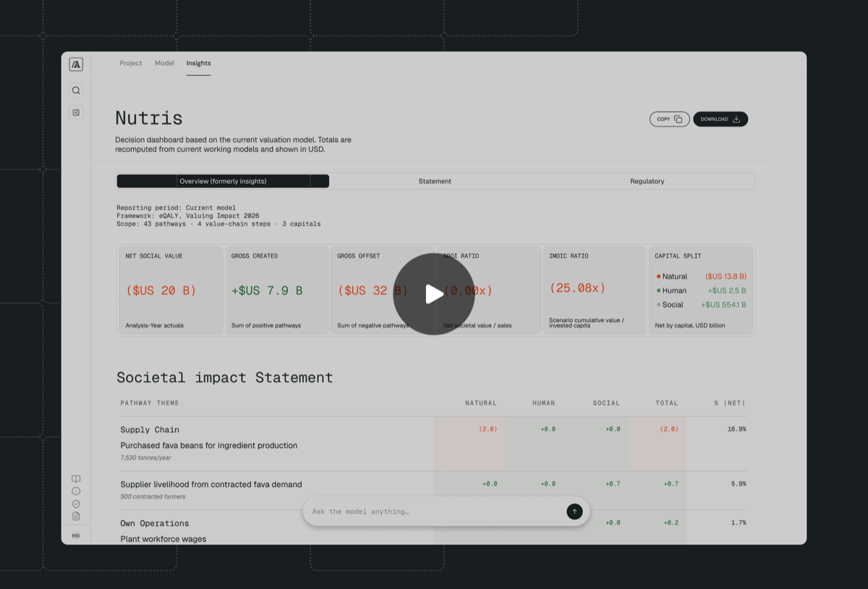Click the PATHWAY THEME column header

tap(150, 403)
